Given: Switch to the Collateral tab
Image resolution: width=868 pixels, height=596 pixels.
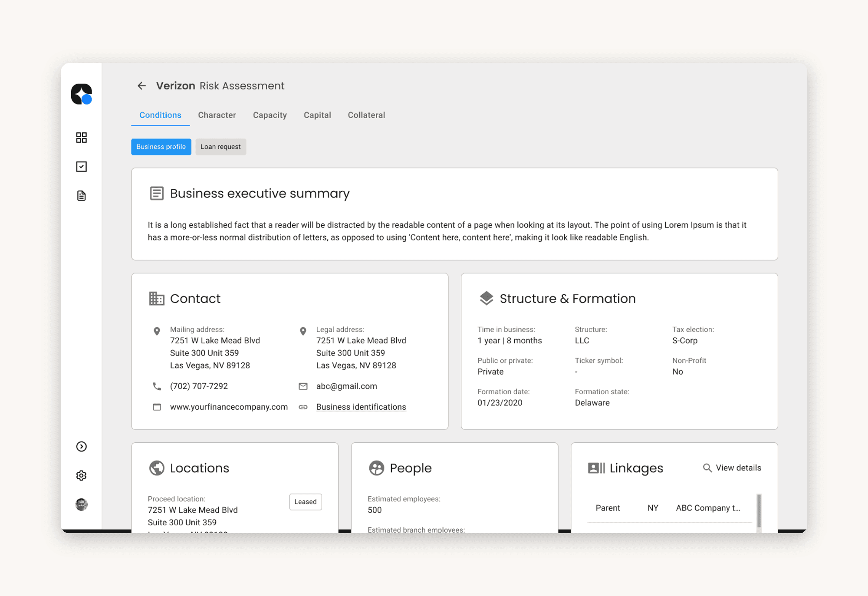Looking at the screenshot, I should 366,115.
